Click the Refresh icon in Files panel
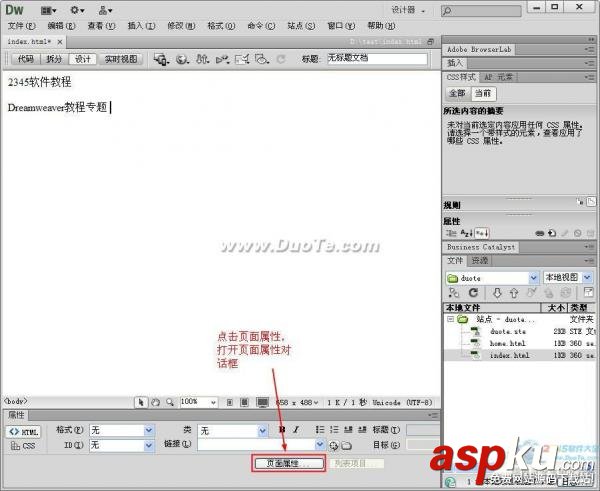The width and height of the screenshot is (600, 491). (473, 293)
